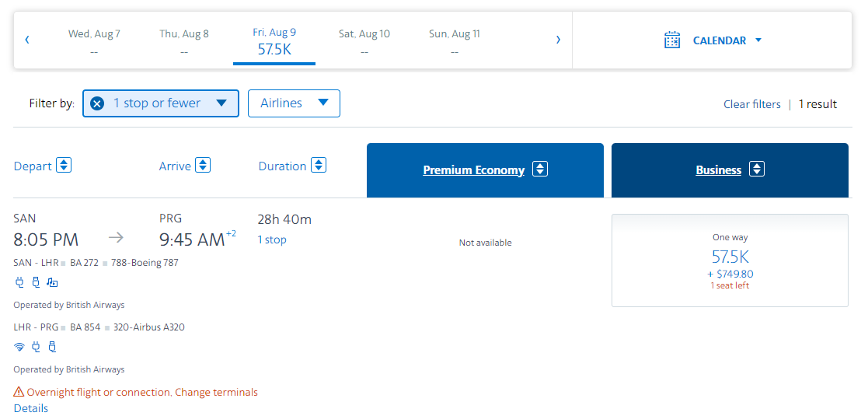Click the Clear filters link

click(751, 104)
